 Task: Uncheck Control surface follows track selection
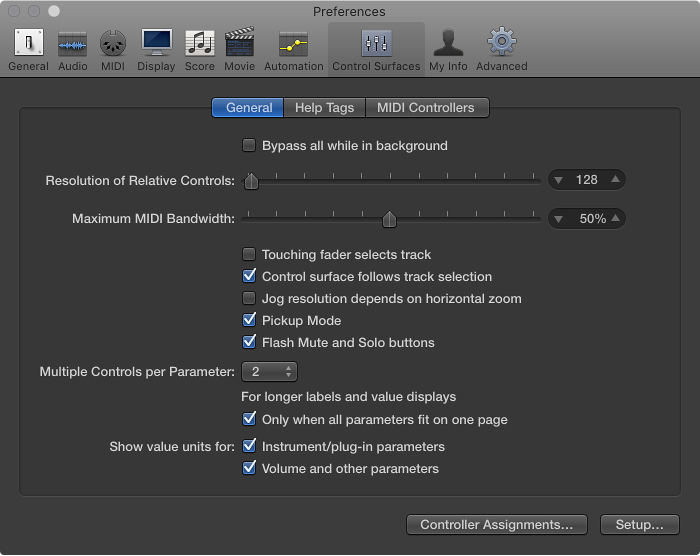tap(249, 276)
